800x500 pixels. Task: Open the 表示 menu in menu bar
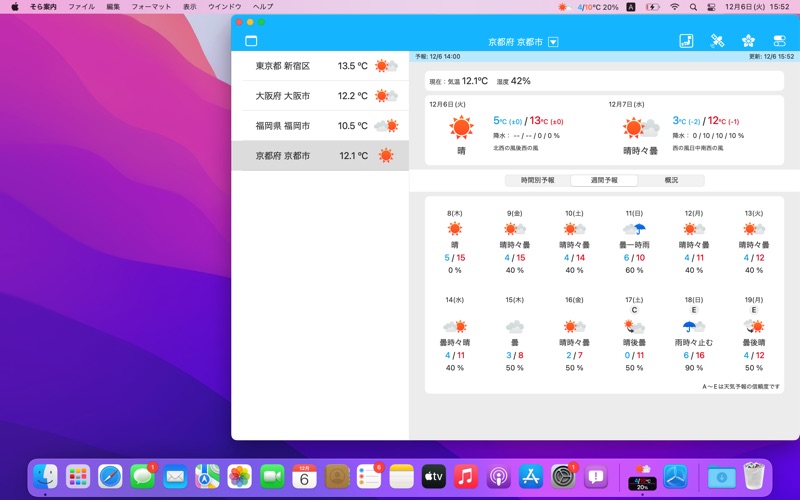click(x=190, y=7)
